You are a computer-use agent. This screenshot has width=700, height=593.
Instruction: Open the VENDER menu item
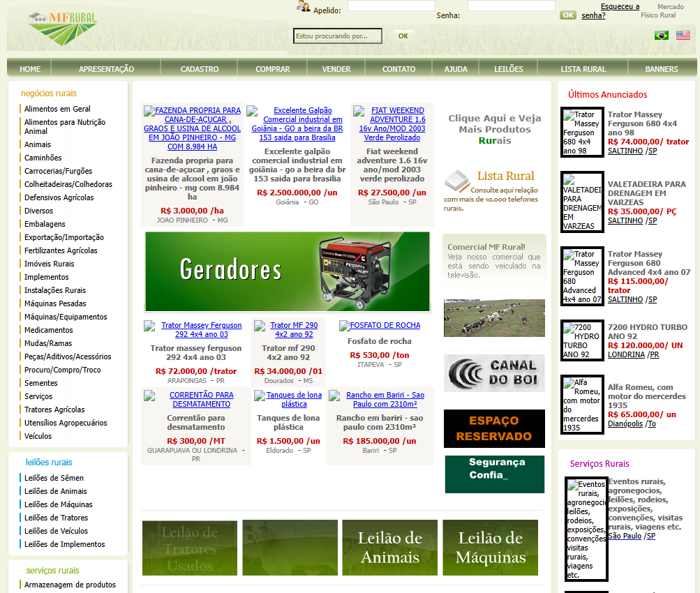tap(336, 69)
